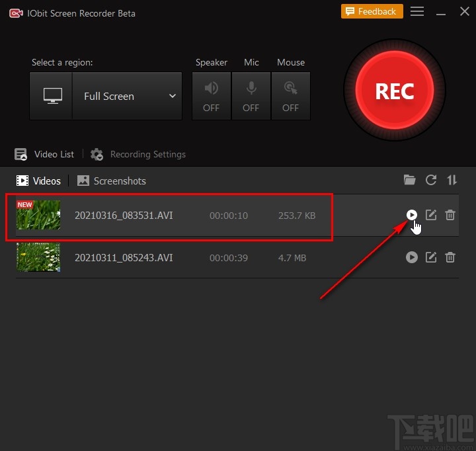Select file name 20210316_083531.AVI

(x=124, y=216)
